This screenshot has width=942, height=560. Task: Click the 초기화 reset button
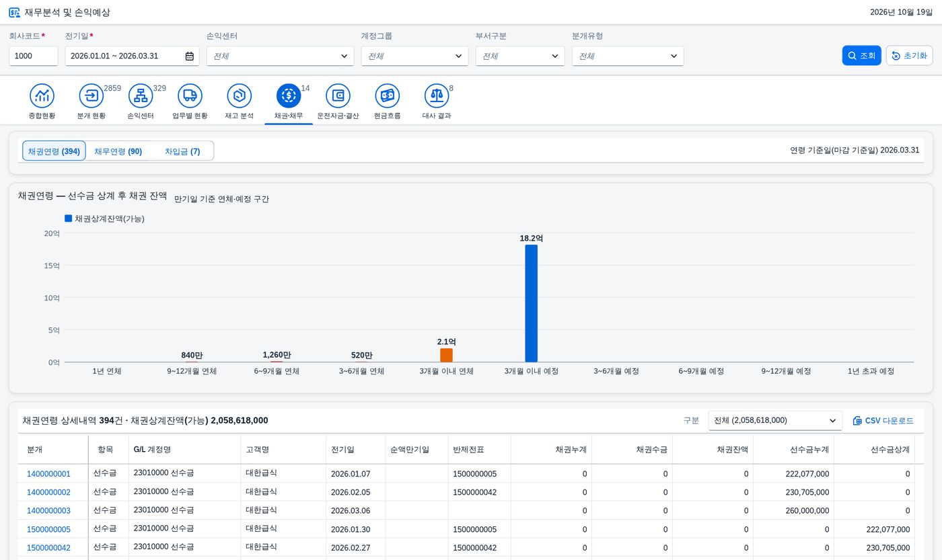coord(909,56)
